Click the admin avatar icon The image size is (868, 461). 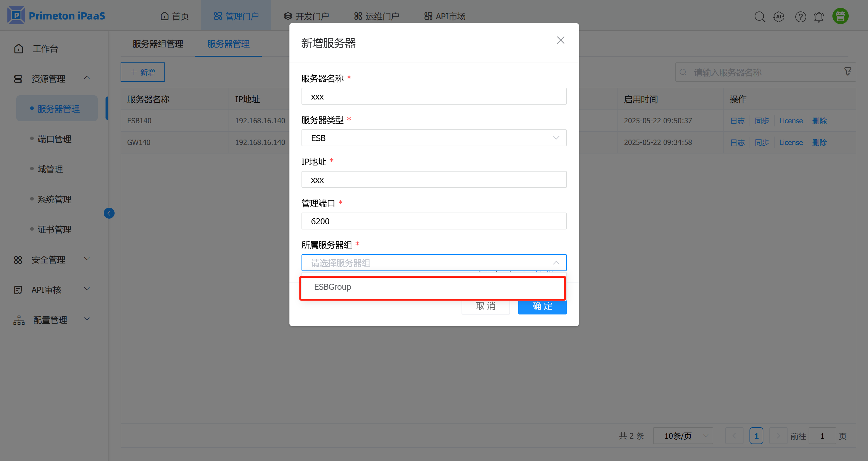(840, 15)
